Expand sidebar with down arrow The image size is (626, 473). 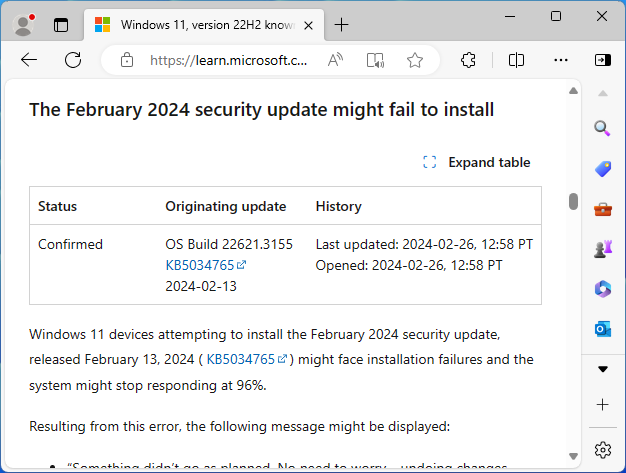[x=602, y=368]
